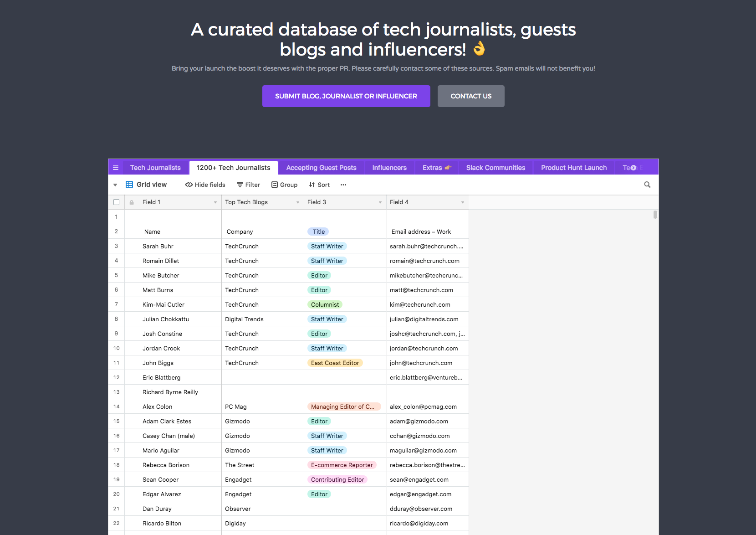Open Field 4 column dropdown arrow
The image size is (756, 535).
(463, 202)
